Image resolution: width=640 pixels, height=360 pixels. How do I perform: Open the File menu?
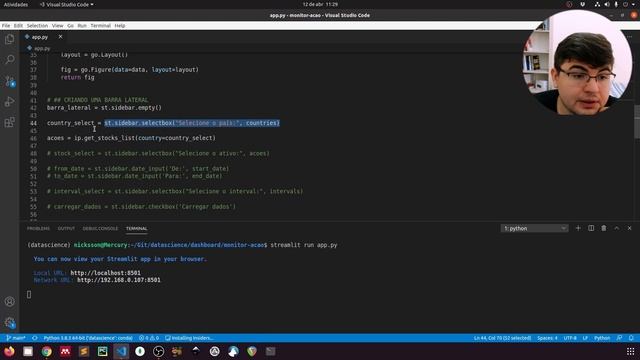tap(6, 25)
